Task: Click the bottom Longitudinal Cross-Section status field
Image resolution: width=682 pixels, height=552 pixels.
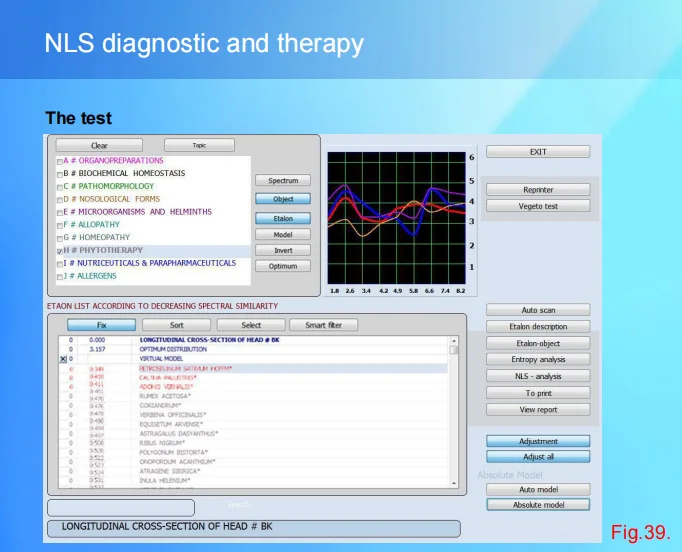Action: pyautogui.click(x=254, y=529)
